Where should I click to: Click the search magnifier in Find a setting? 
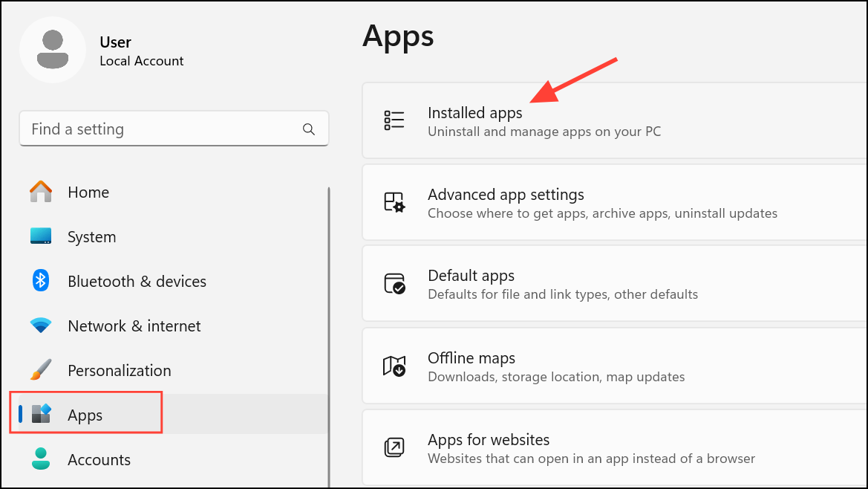point(309,129)
